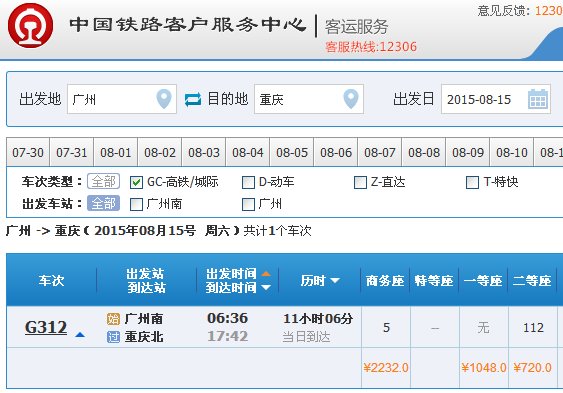Image resolution: width=563 pixels, height=393 pixels.
Task: Click 二等座 availability cell showing 112
Action: [x=533, y=327]
